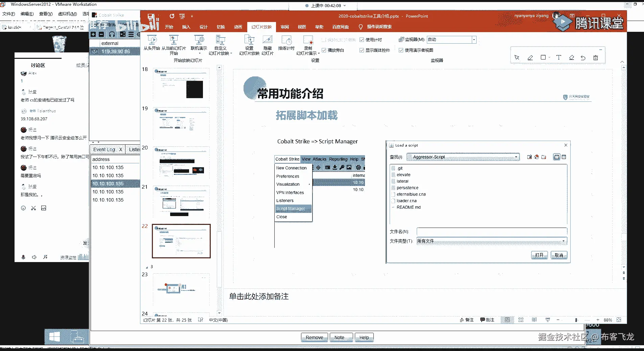644x351 pixels.
Task: Click the 操作说明搜索 search box
Action: coord(379,27)
